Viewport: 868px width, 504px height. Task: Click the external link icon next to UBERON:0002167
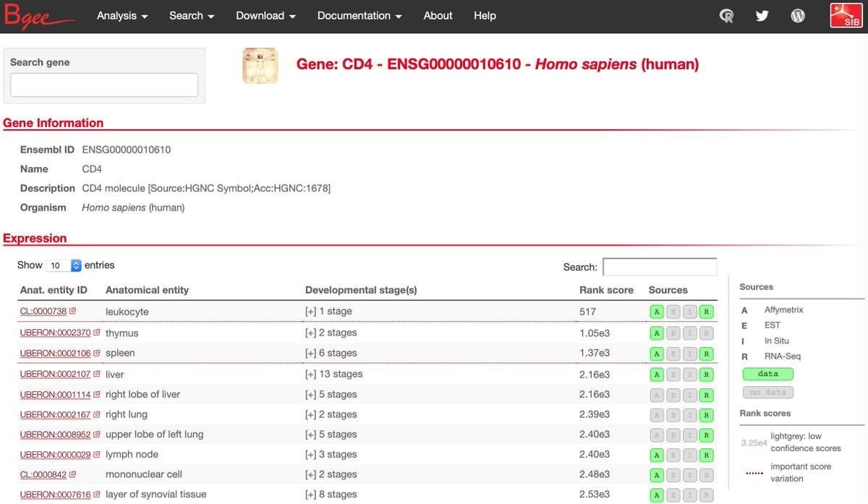click(x=97, y=415)
